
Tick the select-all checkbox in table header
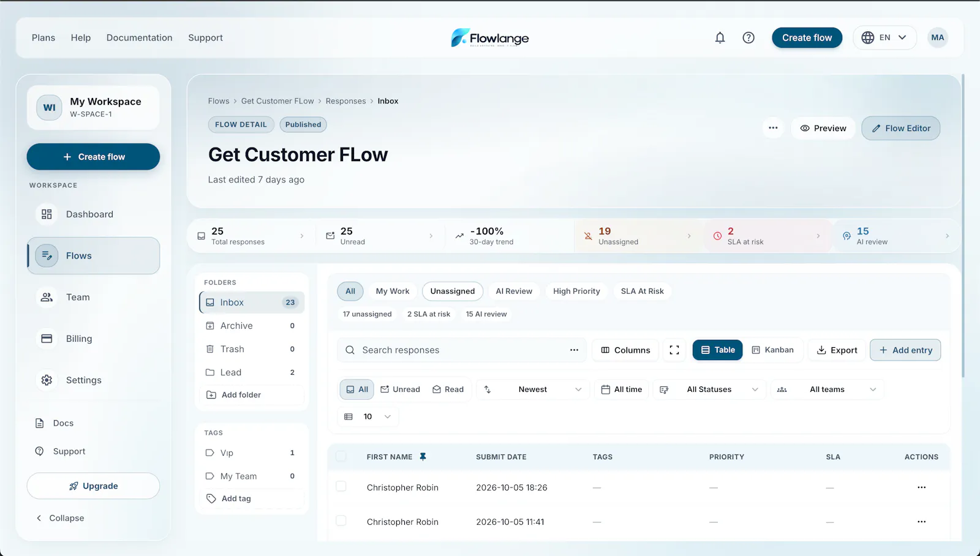point(341,456)
